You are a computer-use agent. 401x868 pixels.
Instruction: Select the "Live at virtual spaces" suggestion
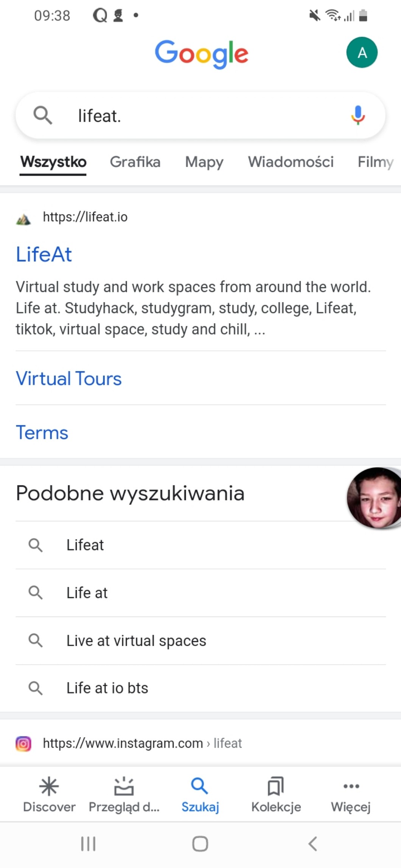[136, 641]
